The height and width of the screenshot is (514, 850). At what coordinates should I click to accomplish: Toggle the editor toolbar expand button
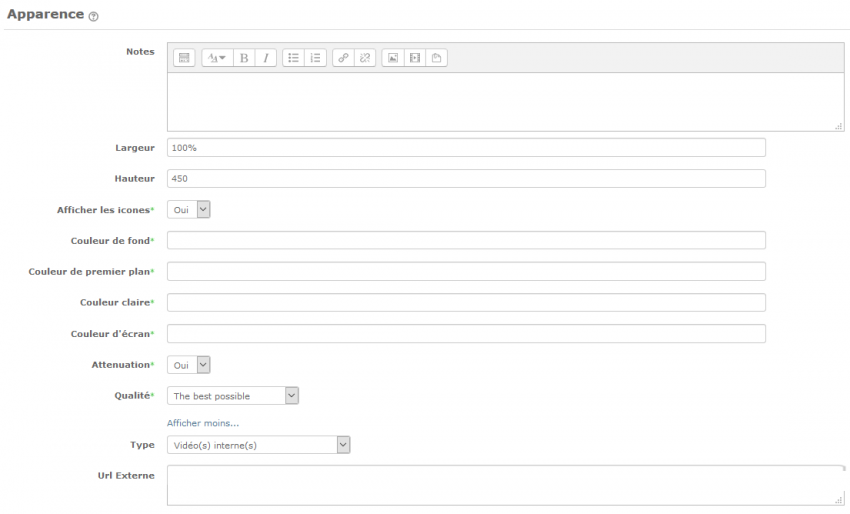[x=184, y=58]
